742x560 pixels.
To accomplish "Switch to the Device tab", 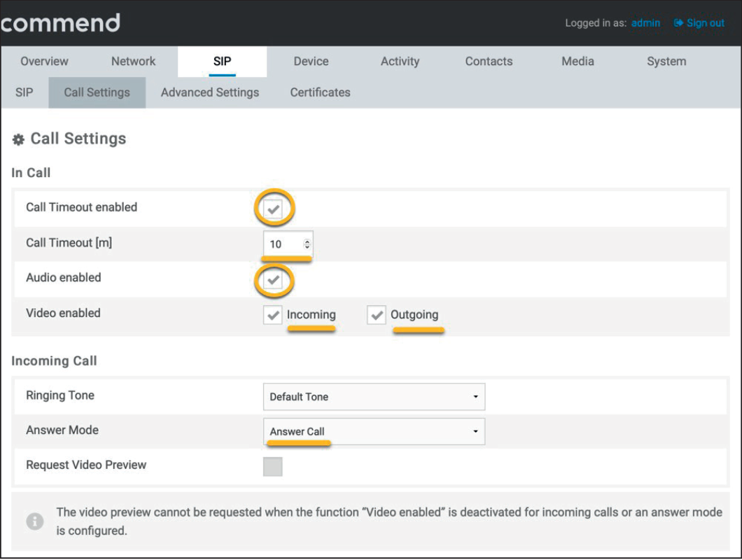I will 311,61.
